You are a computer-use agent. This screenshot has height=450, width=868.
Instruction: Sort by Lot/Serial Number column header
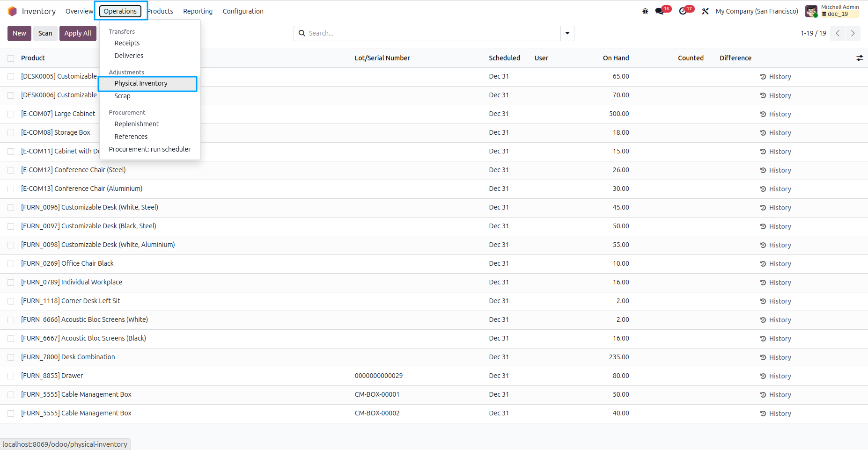[382, 58]
